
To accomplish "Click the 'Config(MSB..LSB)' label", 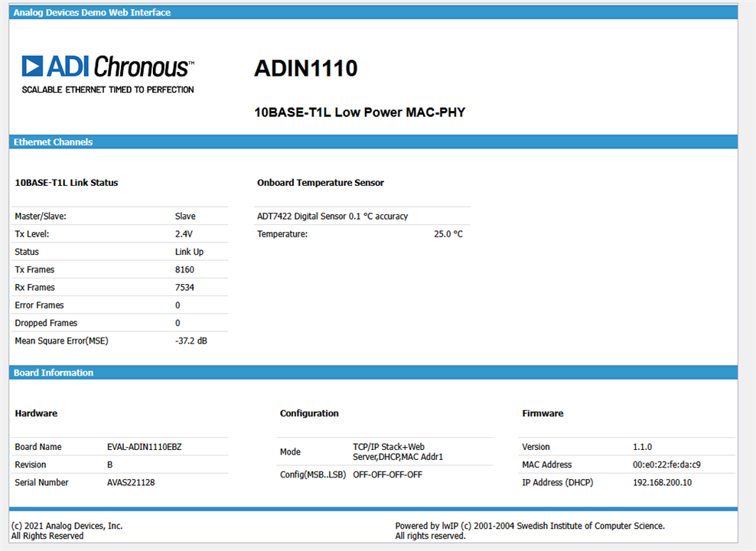I will (313, 474).
